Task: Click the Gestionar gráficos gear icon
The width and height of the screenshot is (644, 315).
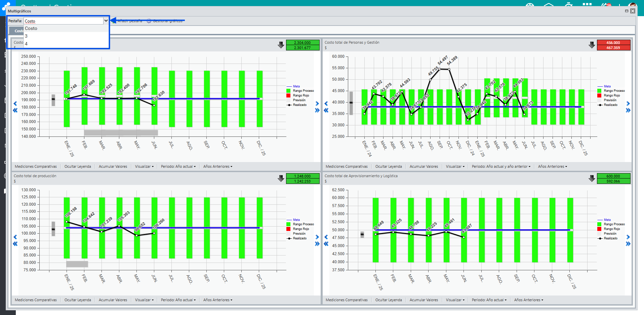Action: pos(149,21)
